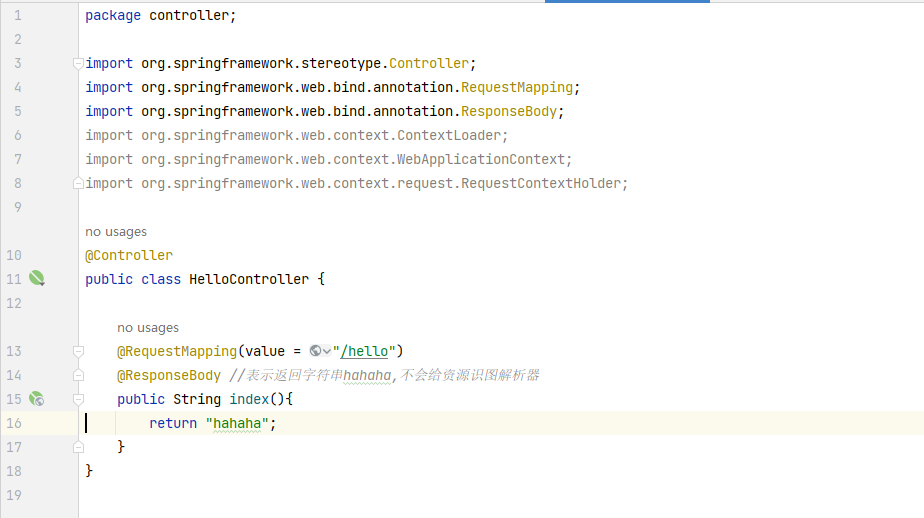Click the @ResponseBody annotation
The width and height of the screenshot is (924, 518).
pyautogui.click(x=169, y=375)
